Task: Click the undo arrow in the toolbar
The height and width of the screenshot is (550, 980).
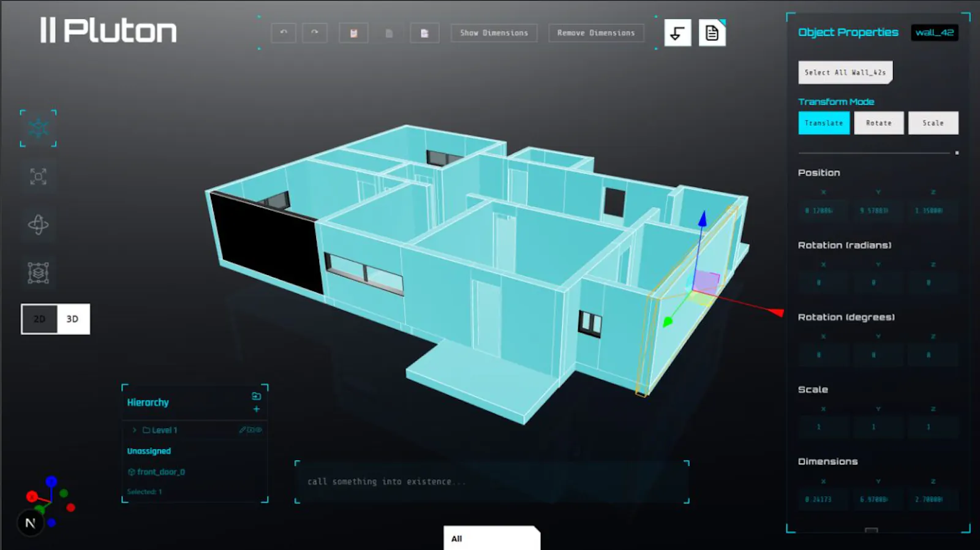Action: pos(284,32)
